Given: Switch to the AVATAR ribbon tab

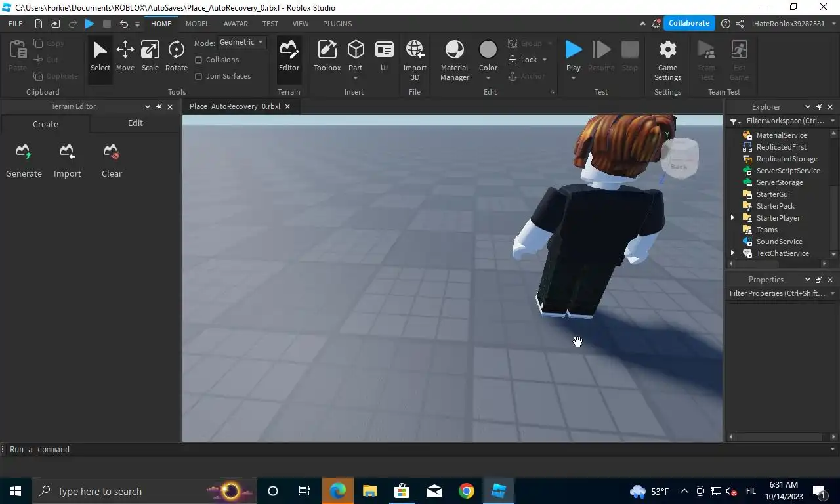Looking at the screenshot, I should tap(236, 24).
